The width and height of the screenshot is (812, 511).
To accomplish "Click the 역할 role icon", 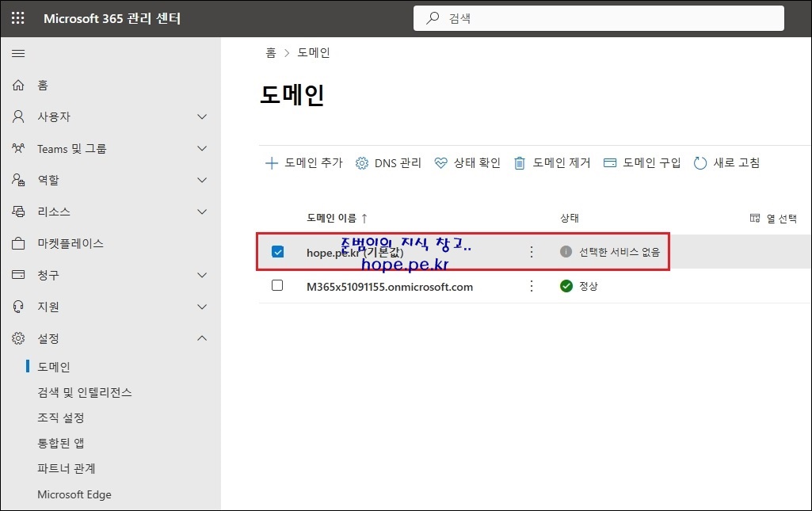I will pos(18,180).
